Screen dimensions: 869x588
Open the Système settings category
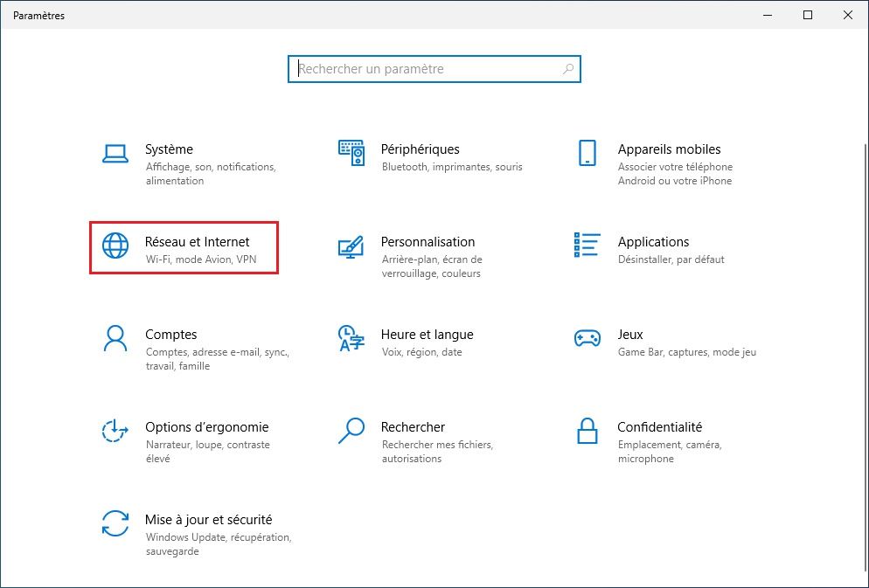171,149
